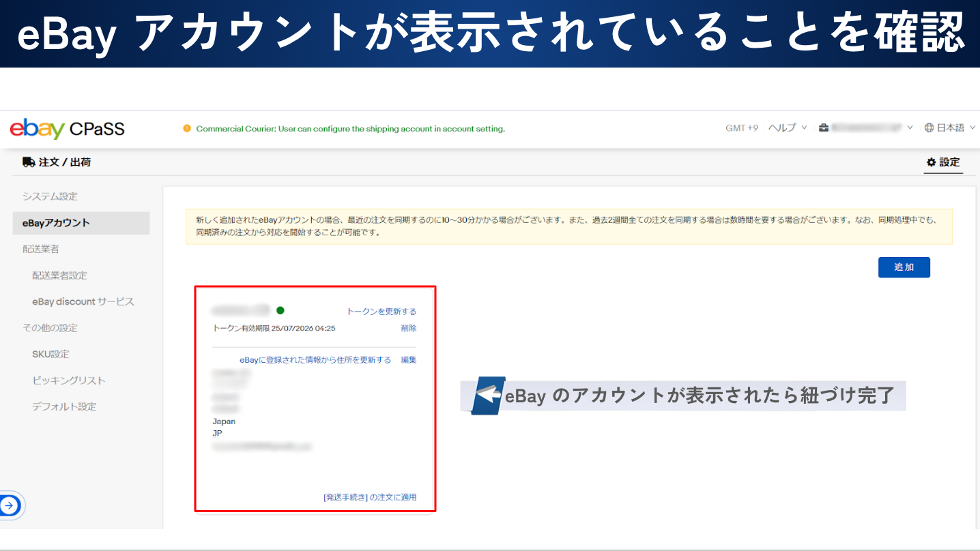Select システム設定 in the sidebar

(x=50, y=196)
